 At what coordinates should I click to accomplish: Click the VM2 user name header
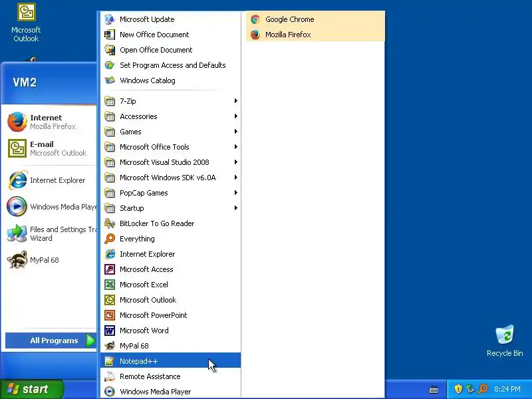click(x=25, y=82)
